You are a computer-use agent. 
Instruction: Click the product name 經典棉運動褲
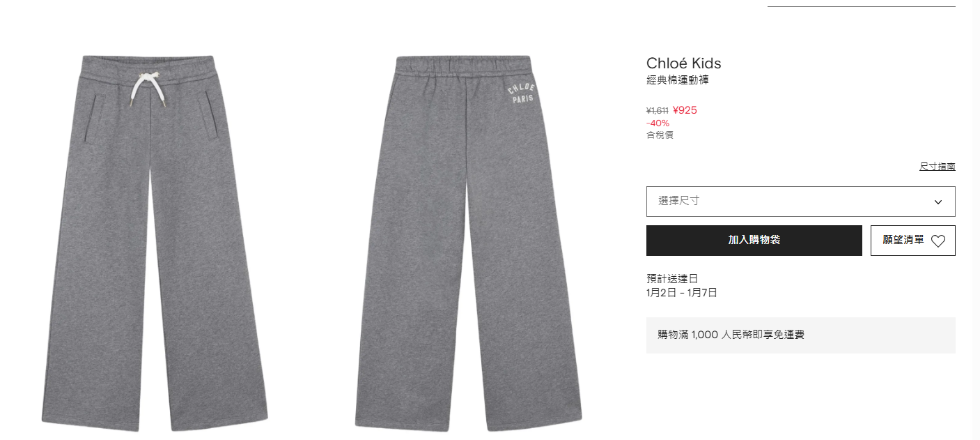pos(678,80)
